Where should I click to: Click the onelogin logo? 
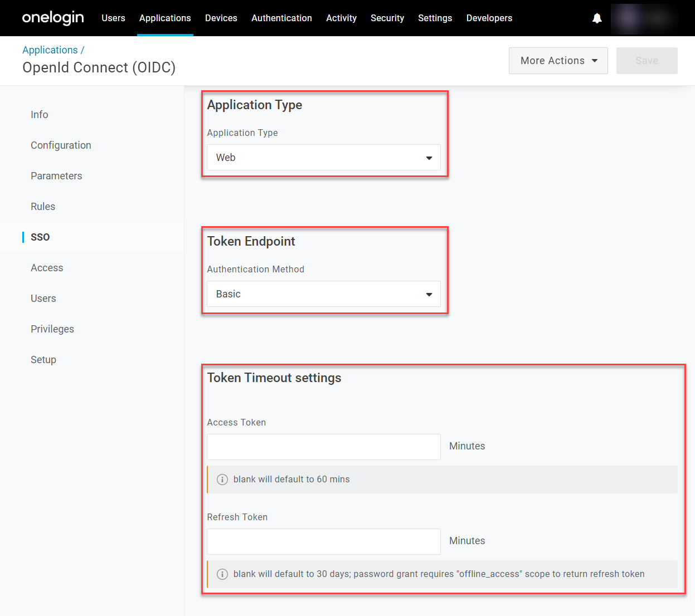coord(53,18)
